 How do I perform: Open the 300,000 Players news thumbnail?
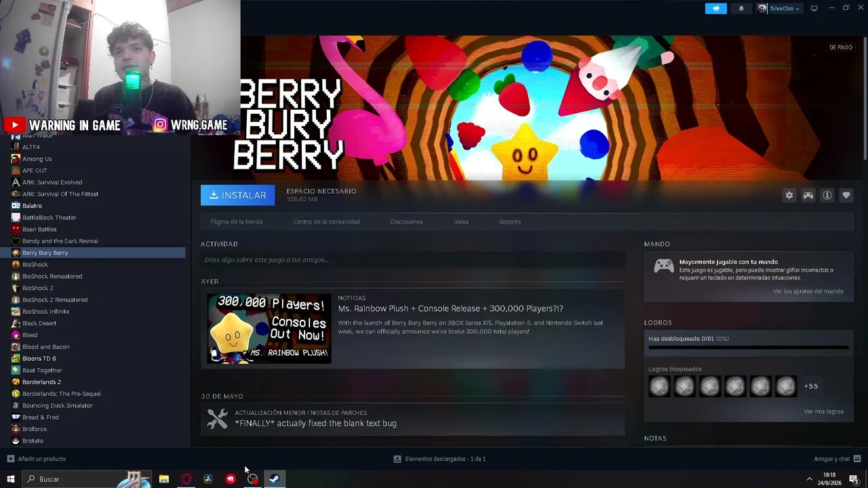pos(269,329)
